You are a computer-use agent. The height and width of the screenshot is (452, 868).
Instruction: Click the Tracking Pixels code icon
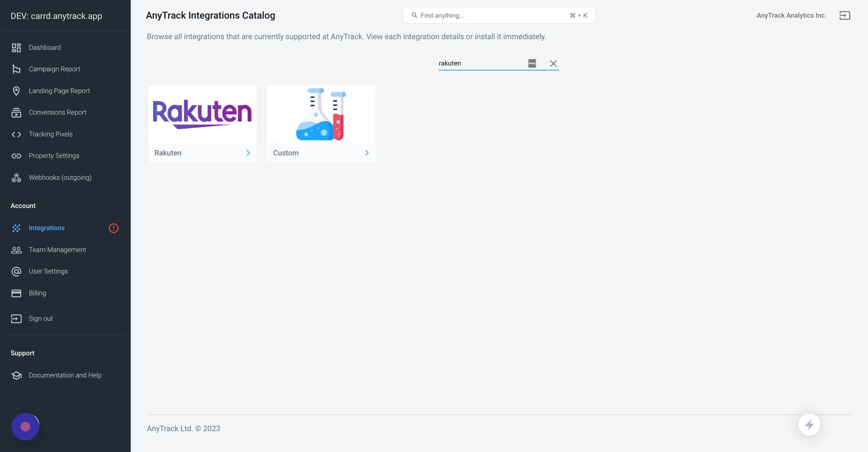coord(16,134)
